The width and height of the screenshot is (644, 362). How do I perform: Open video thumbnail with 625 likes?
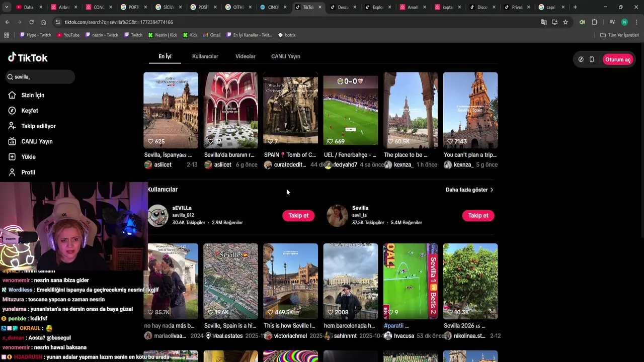pyautogui.click(x=171, y=110)
